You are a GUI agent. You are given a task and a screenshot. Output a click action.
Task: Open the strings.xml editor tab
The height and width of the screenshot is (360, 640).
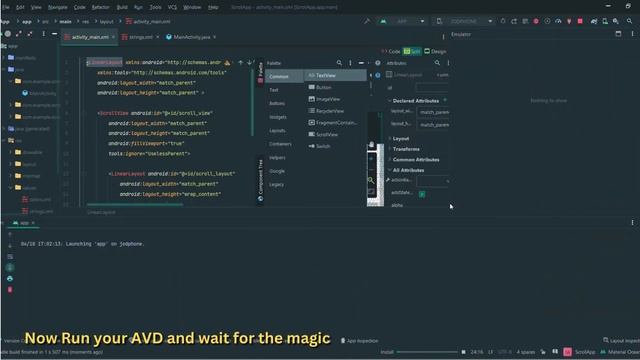pyautogui.click(x=140, y=37)
